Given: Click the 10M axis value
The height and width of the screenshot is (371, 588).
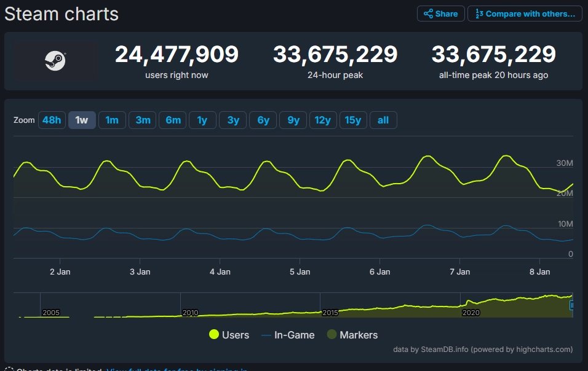Looking at the screenshot, I should click(565, 224).
